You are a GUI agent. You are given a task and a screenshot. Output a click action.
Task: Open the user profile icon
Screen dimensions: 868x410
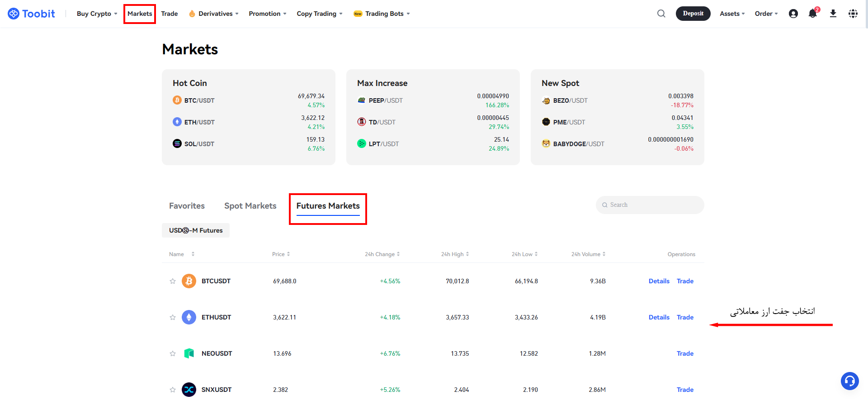793,14
